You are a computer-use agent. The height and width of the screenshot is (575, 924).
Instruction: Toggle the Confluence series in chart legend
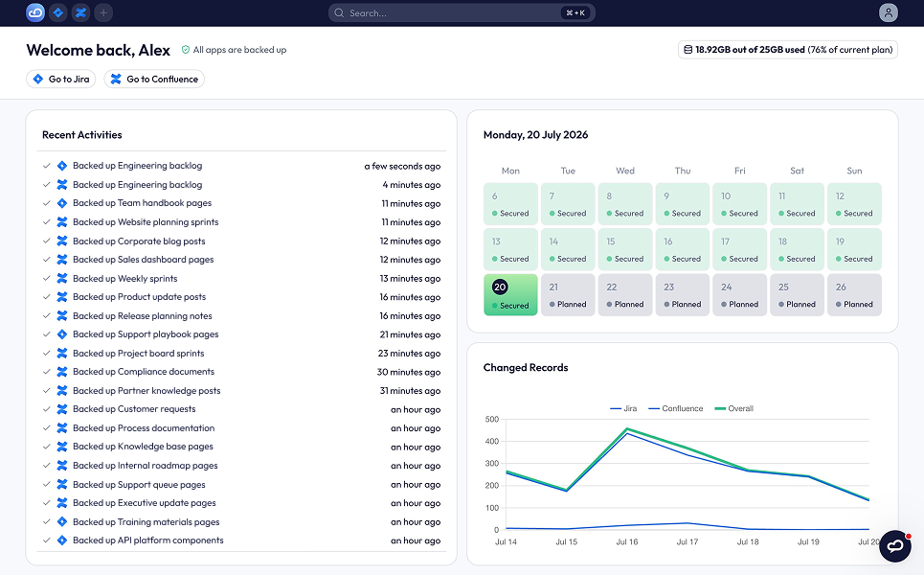click(x=675, y=408)
